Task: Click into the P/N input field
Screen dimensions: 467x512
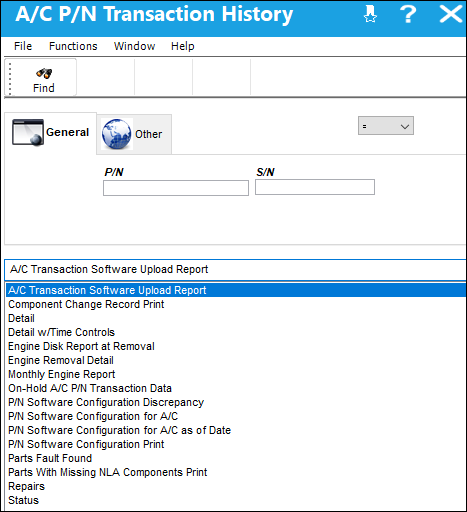Action: point(176,188)
